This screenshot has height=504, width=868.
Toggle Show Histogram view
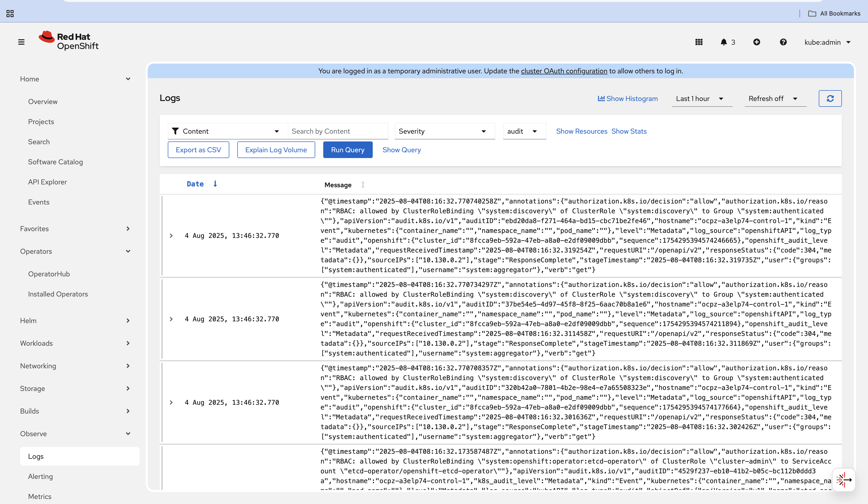[628, 98]
